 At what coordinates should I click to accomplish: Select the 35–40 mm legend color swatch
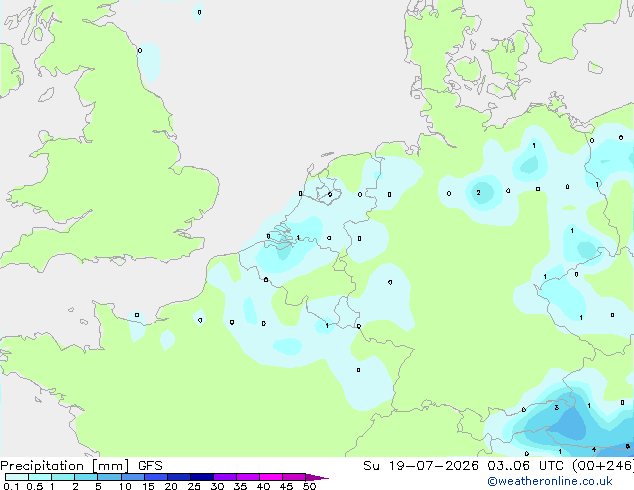pyautogui.click(x=247, y=477)
